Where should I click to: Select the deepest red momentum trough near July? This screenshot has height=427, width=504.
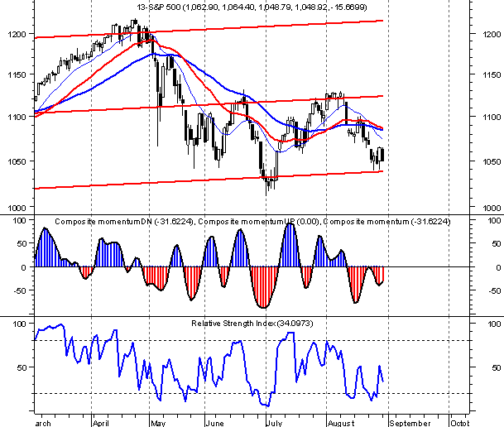pos(263,287)
